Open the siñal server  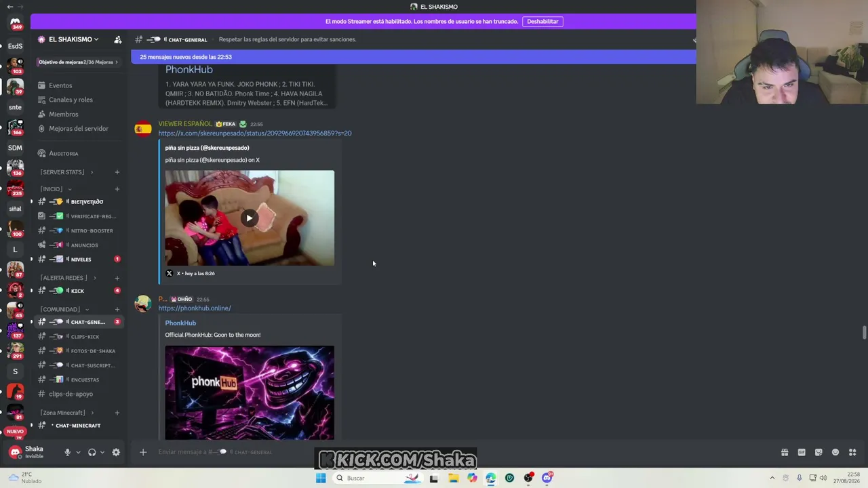coord(15,209)
